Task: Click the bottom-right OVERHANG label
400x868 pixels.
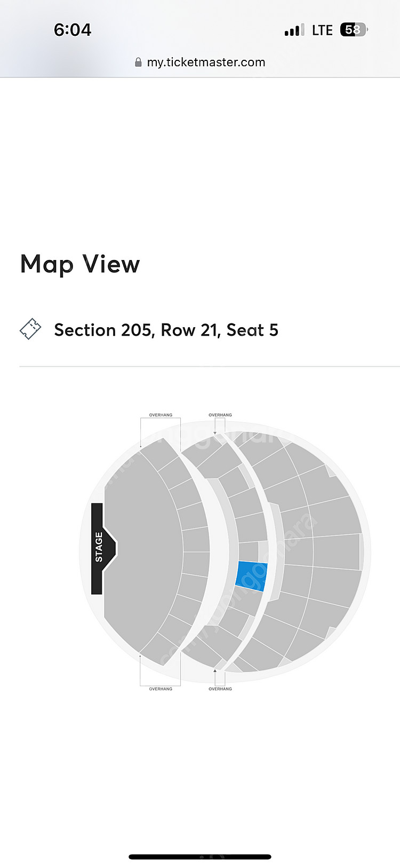Action: coord(220,689)
